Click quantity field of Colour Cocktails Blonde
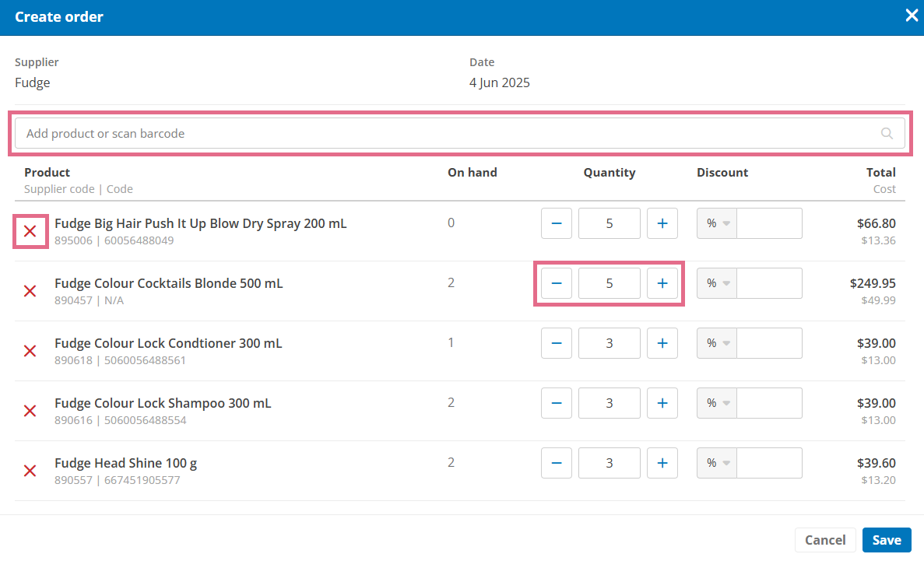Viewport: 924px width, 561px height. pos(610,283)
